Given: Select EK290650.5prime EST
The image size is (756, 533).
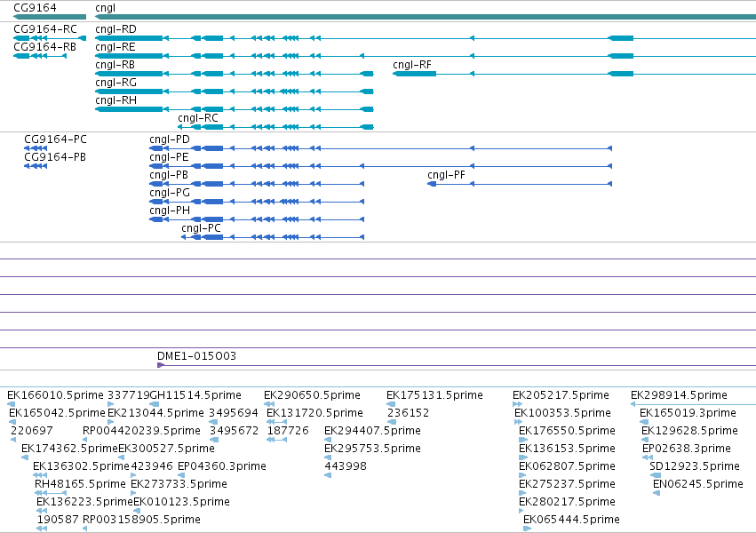Looking at the screenshot, I should (312, 395).
